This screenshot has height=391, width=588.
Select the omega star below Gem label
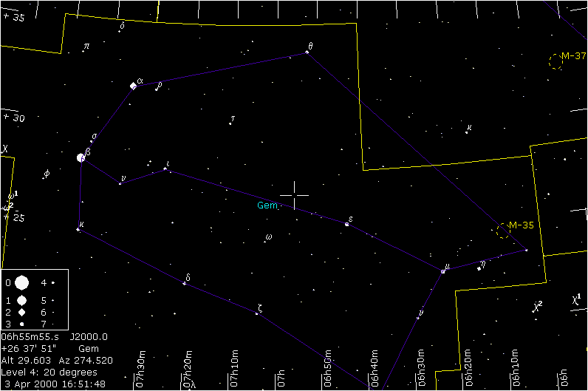pyautogui.click(x=267, y=240)
